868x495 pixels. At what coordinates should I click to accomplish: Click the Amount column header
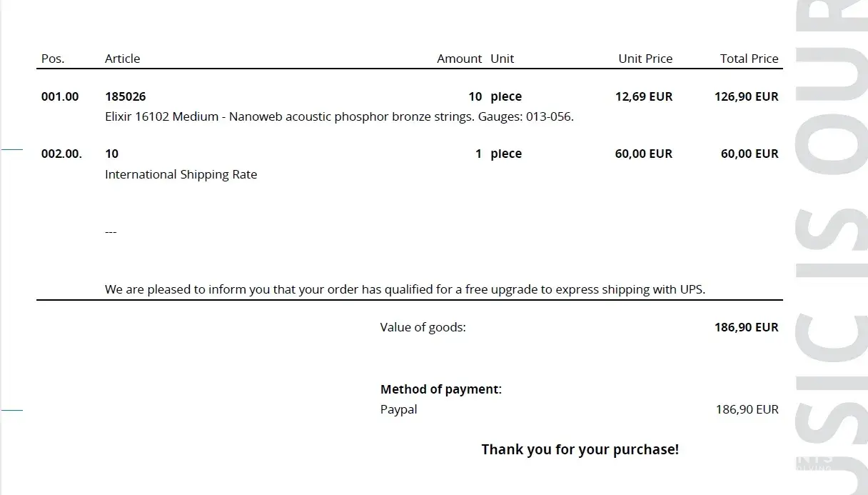point(459,59)
